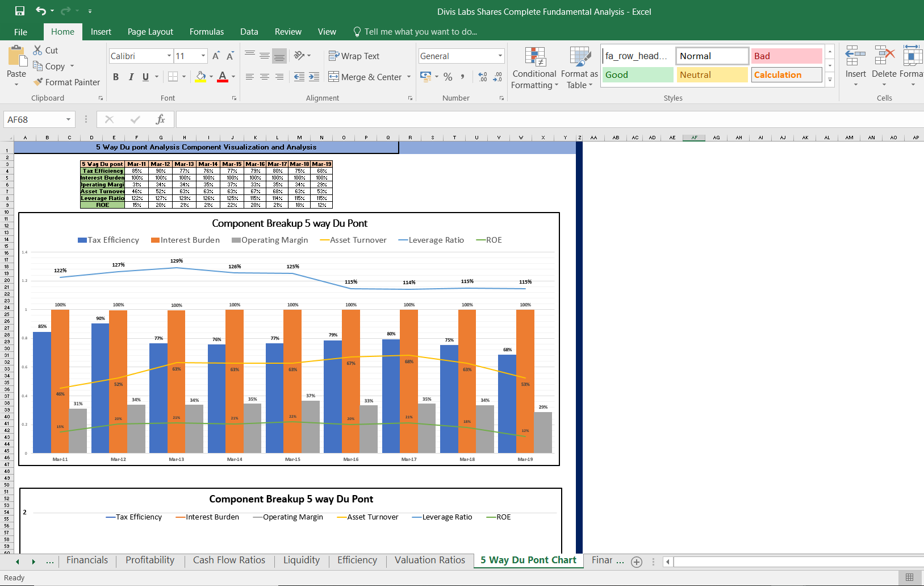Toggle Middle Align
This screenshot has width=924, height=586.
tap(265, 56)
